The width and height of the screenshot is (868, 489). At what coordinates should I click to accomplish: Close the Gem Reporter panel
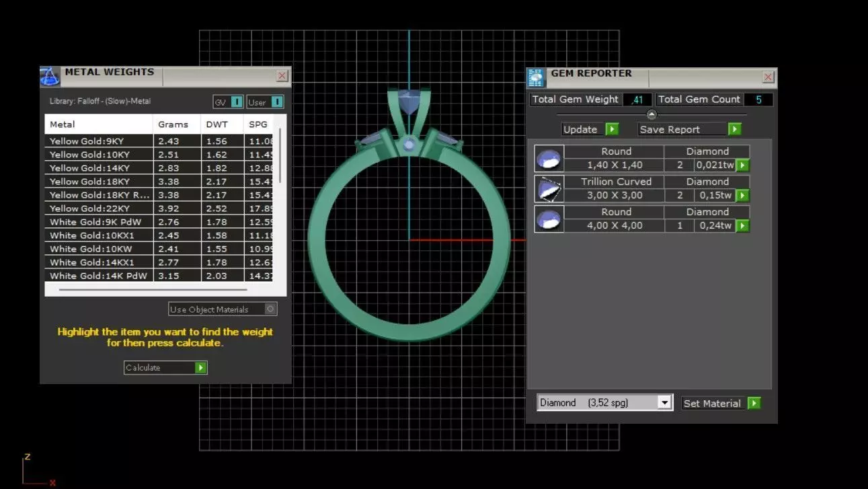(x=768, y=77)
